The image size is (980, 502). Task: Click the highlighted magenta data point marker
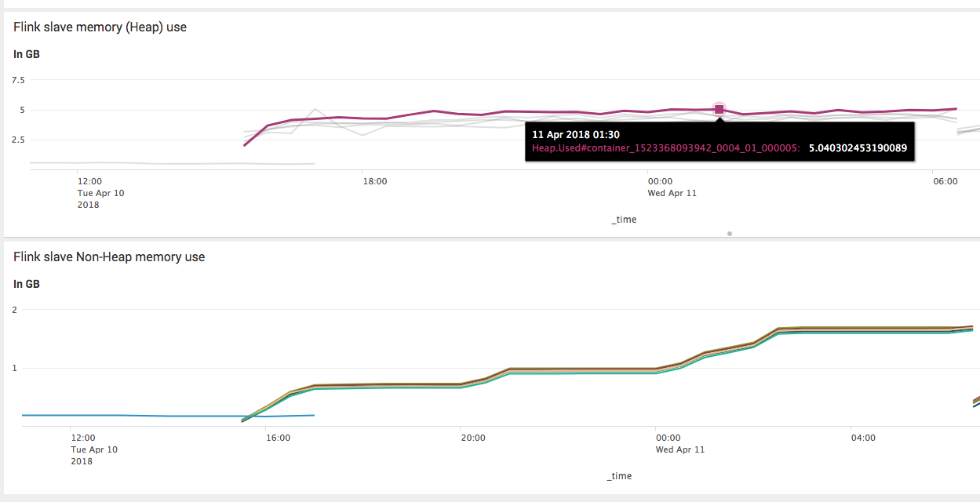719,109
